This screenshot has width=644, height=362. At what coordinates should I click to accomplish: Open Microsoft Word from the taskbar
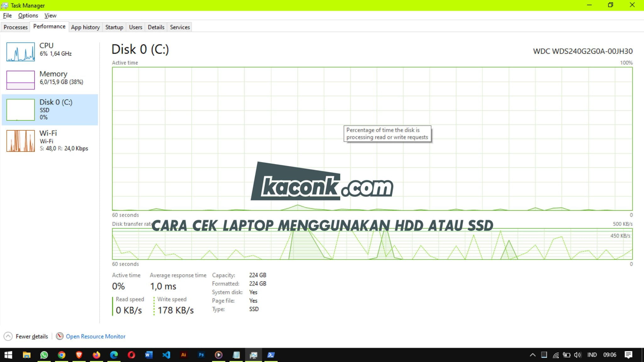(x=149, y=355)
